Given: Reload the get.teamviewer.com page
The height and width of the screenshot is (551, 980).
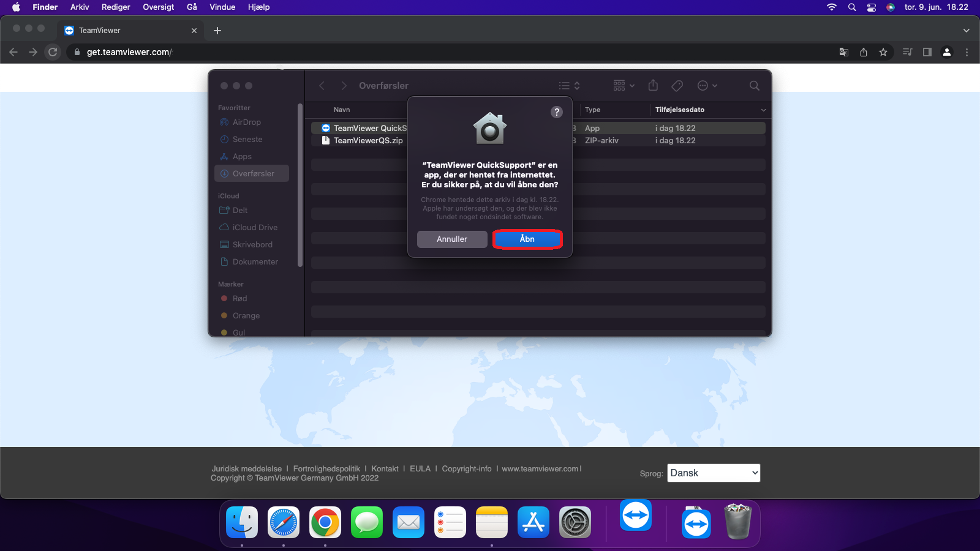Looking at the screenshot, I should point(53,52).
